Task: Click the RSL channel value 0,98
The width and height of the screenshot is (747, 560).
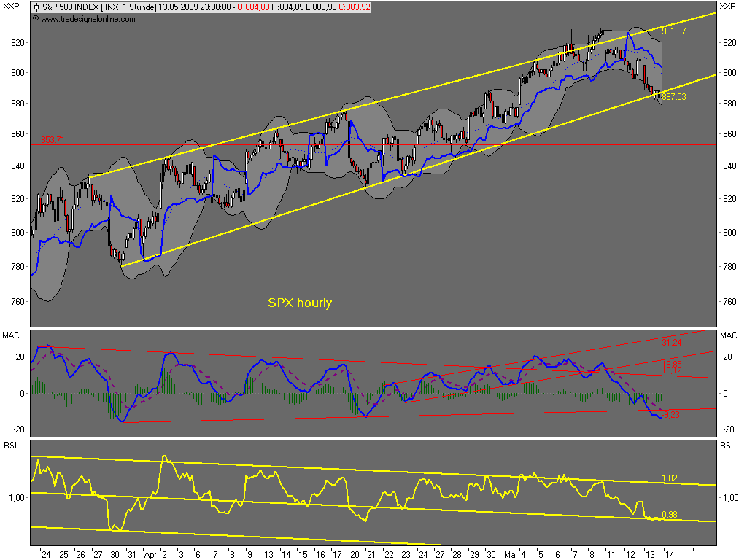Action: [x=670, y=515]
